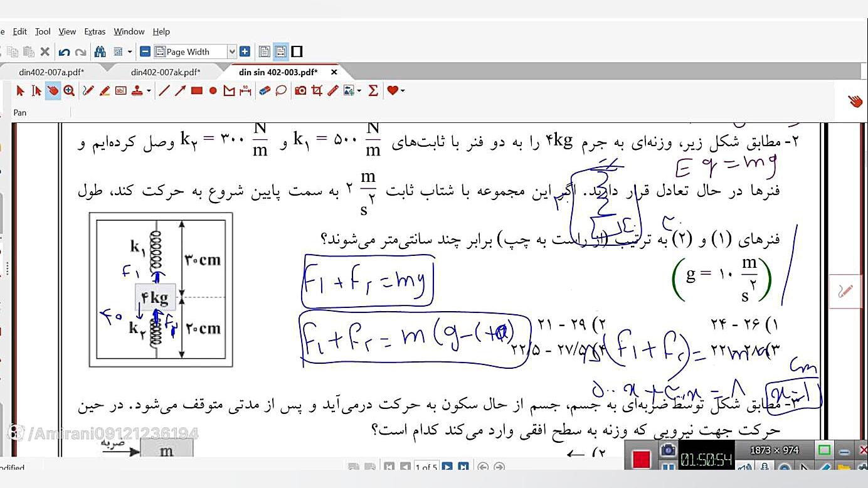Screen dimensions: 868x488
Task: Open Find with the binoculars icon
Action: coord(100,51)
